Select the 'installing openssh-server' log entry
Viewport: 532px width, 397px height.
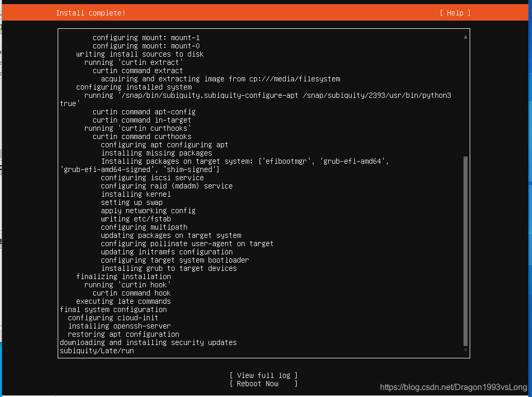118,325
